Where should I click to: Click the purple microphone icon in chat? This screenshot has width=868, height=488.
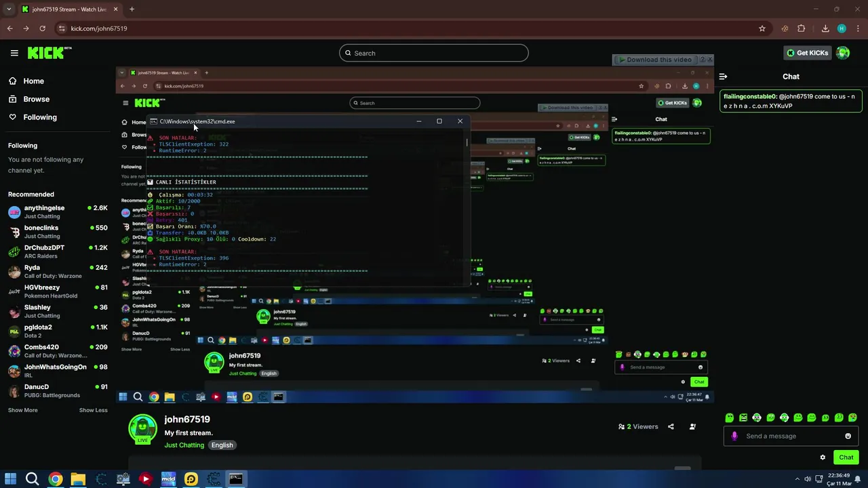[x=734, y=436]
